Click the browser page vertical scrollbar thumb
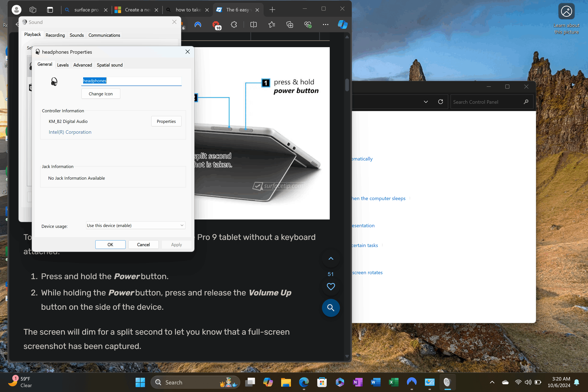This screenshot has width=588, height=392. (347, 85)
